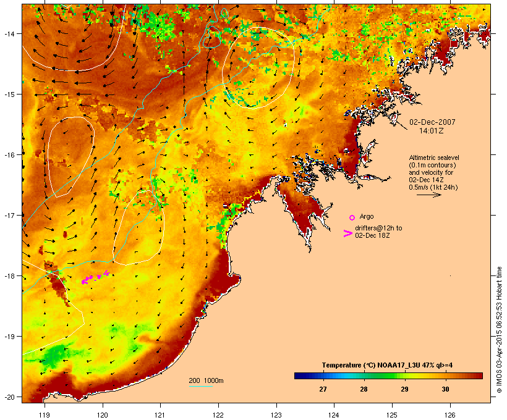Click the longitude label 124
Screen dimensions: 507x420
click(x=334, y=415)
